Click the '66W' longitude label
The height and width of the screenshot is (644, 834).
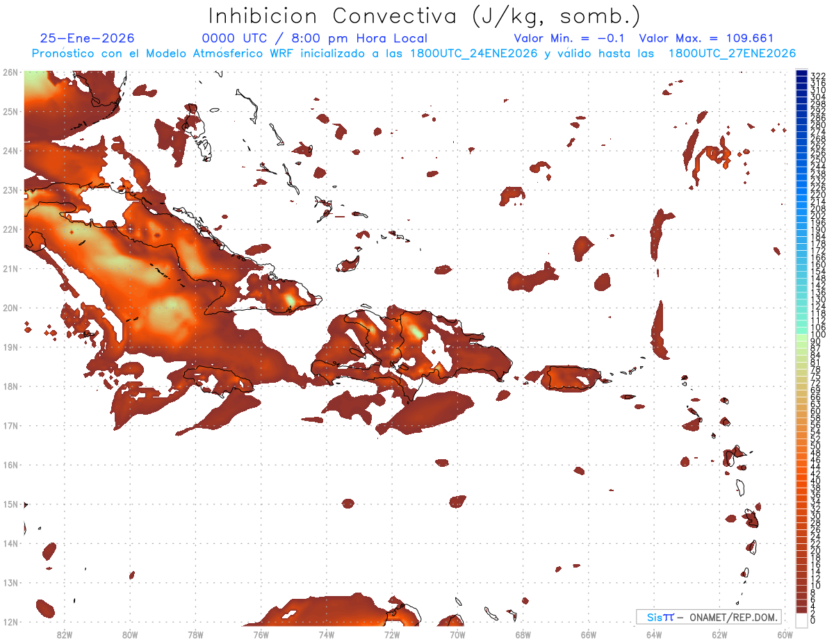[588, 634]
